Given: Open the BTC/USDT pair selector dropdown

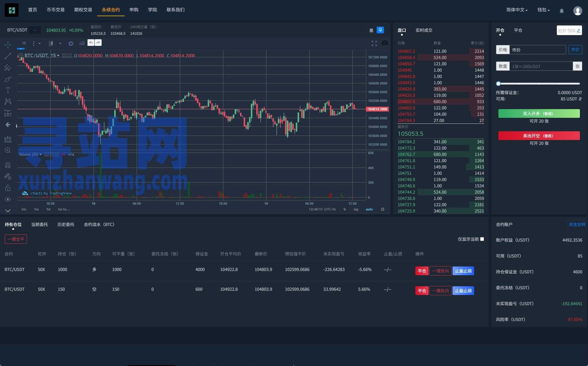Looking at the screenshot, I should click(35, 30).
